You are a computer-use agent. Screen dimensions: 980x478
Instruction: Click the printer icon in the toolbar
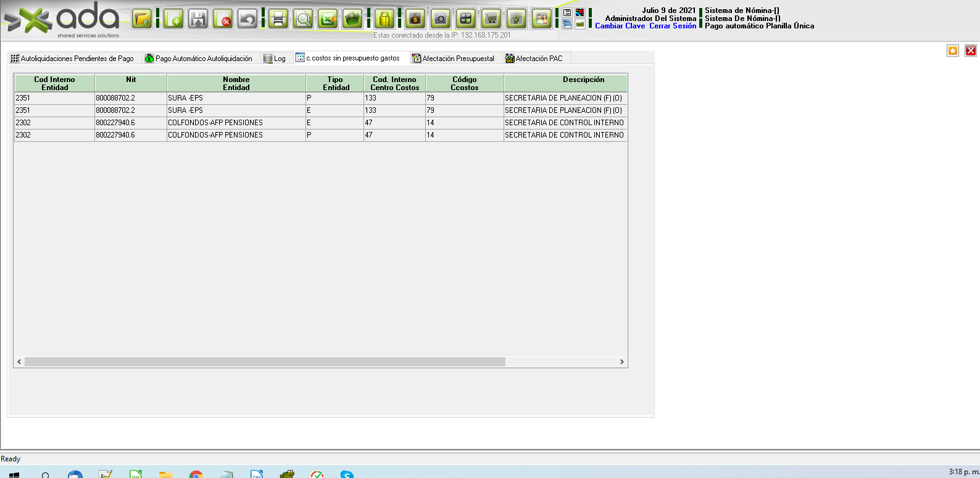(278, 19)
